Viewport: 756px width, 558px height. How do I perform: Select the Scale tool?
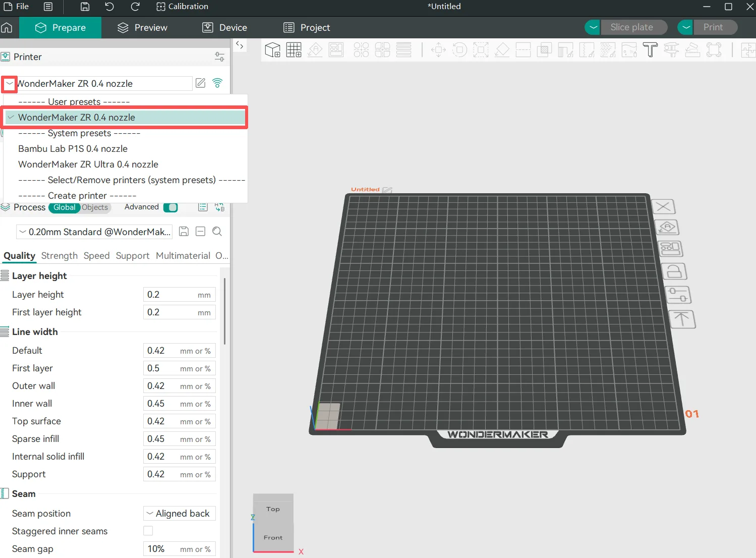(x=481, y=49)
